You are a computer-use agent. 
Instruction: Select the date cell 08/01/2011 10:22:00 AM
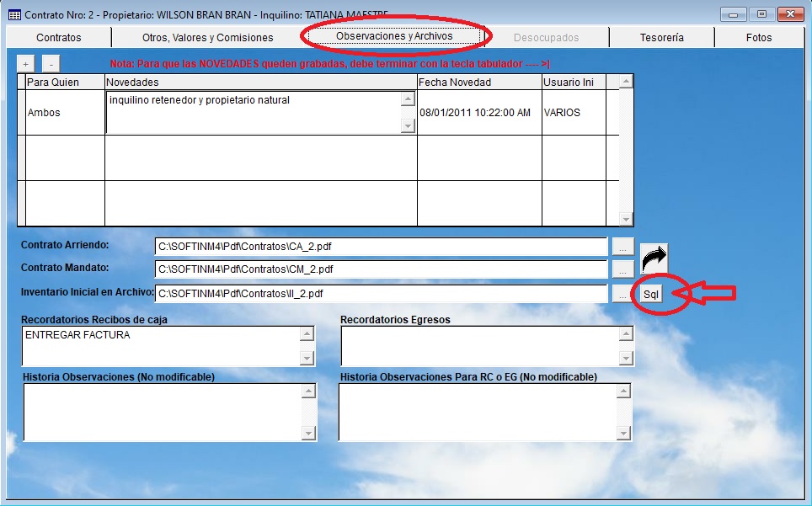(479, 113)
